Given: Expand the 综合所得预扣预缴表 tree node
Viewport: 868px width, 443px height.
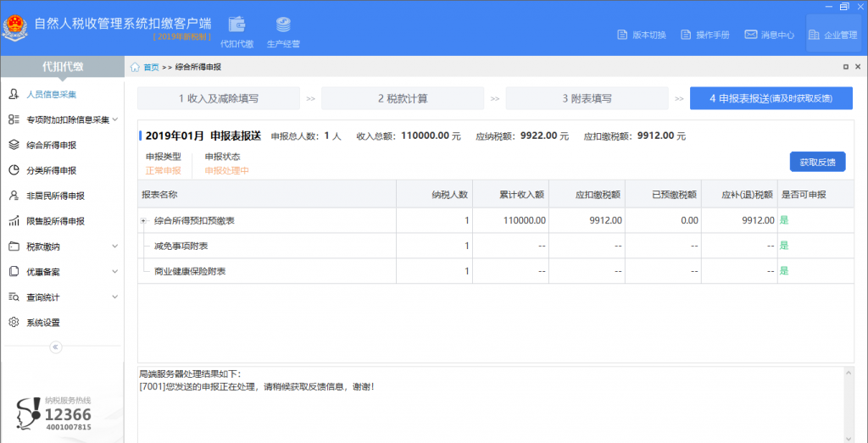Looking at the screenshot, I should click(143, 221).
